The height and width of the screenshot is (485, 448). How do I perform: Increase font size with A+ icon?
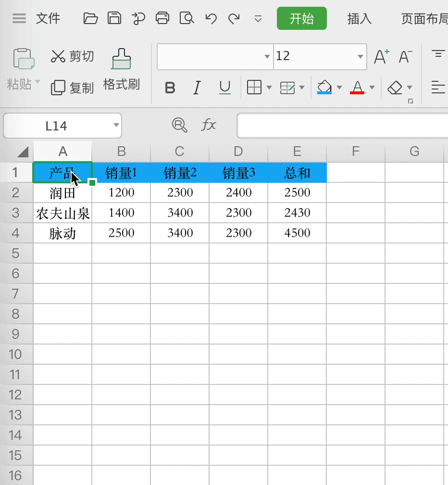pyautogui.click(x=381, y=57)
